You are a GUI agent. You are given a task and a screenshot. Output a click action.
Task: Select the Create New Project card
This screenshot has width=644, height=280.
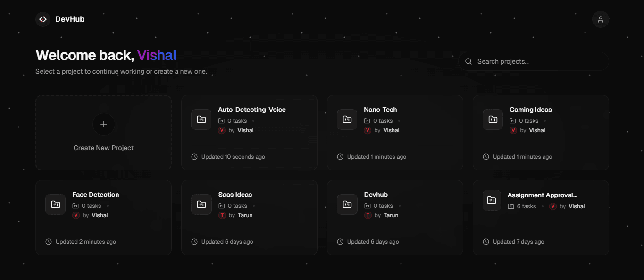[x=103, y=133]
